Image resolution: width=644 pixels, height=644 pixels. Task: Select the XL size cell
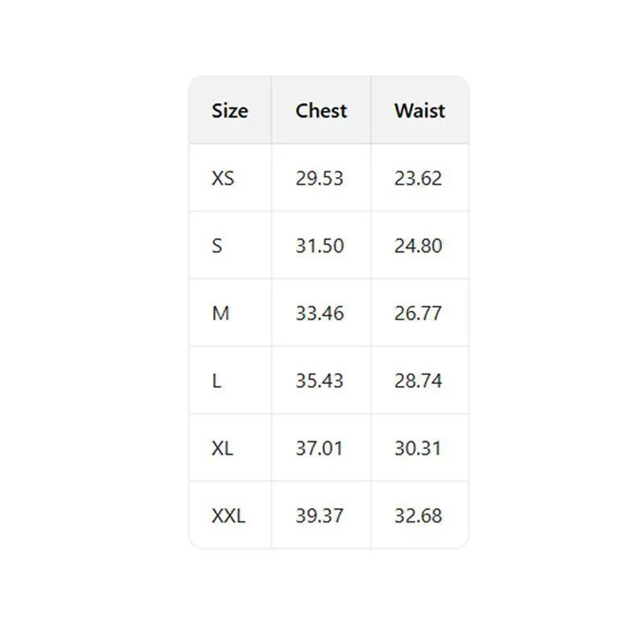[222, 448]
